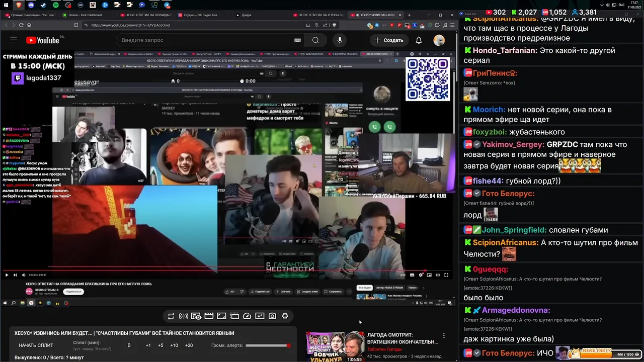Mute the active ХЕСУС* ИЗВИНИСЬ tab audio
Screen dimensions: 644x362
pyautogui.click(x=358, y=15)
